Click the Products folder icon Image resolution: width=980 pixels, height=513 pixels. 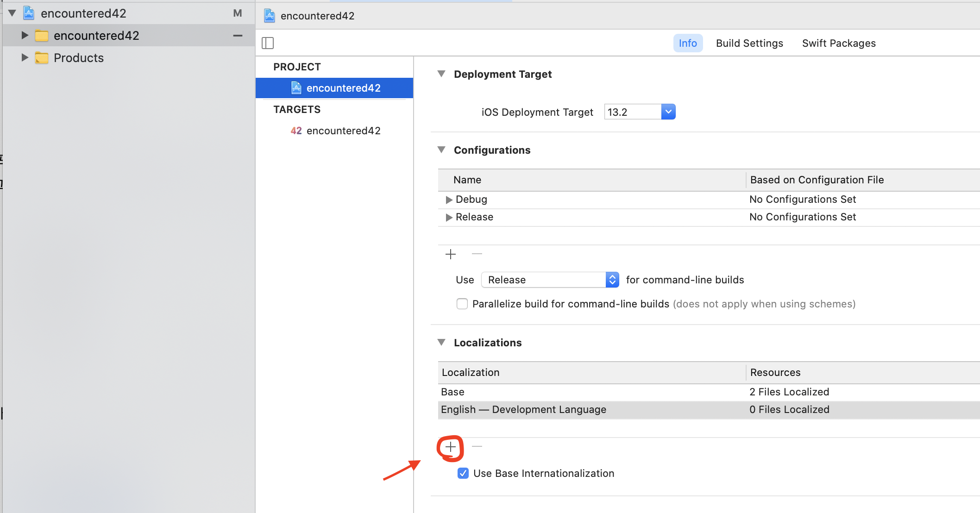pyautogui.click(x=42, y=58)
